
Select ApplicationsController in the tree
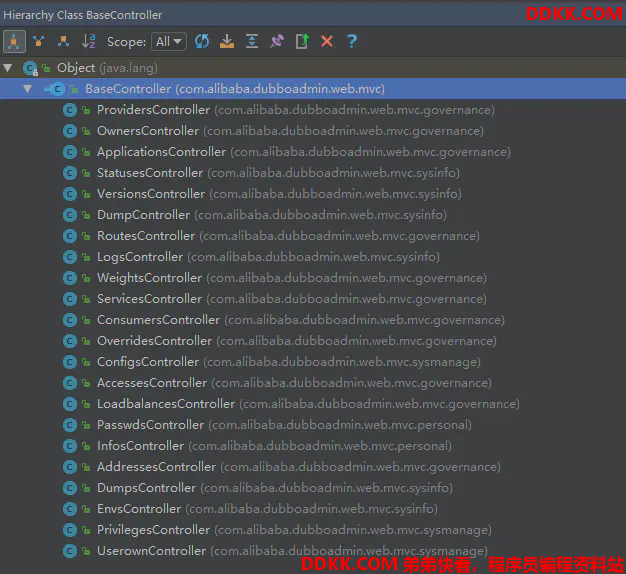(x=313, y=152)
